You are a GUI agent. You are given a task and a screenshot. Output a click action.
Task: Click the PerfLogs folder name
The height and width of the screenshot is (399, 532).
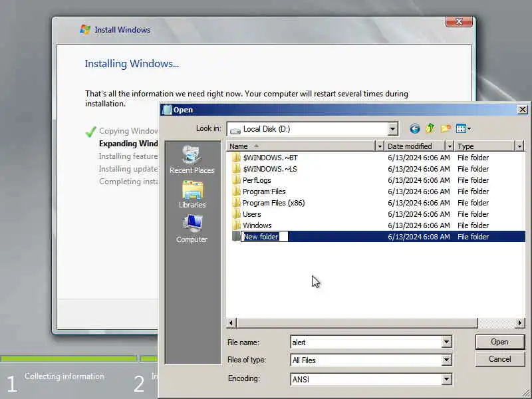(x=257, y=180)
